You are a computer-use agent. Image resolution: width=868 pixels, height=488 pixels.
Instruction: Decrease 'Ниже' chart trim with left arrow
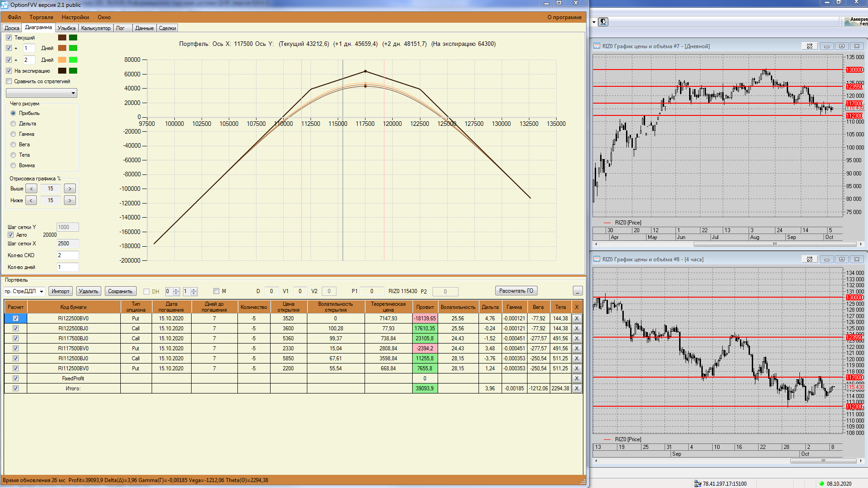(31, 200)
